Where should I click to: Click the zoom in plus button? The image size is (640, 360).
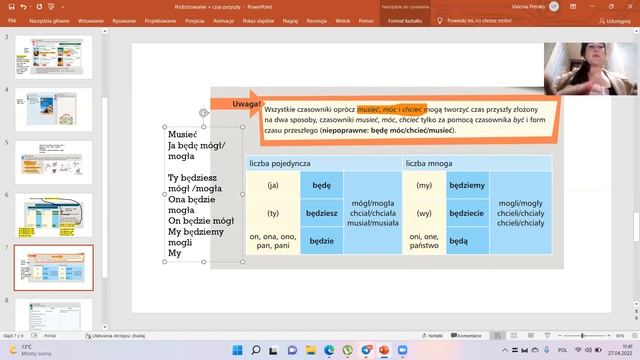(609, 336)
